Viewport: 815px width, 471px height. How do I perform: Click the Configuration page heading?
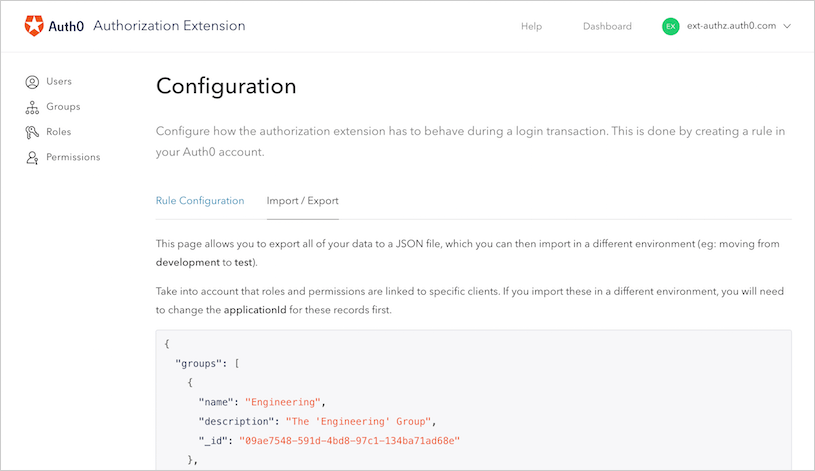click(226, 86)
